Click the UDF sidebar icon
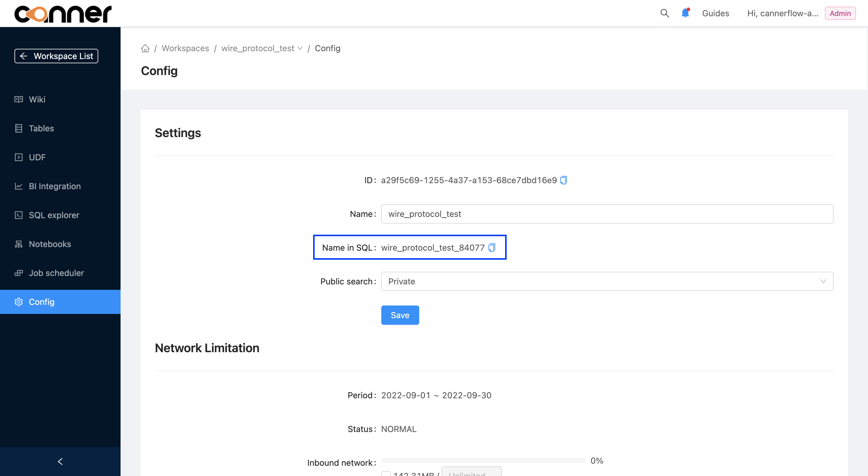Screen dimensions: 868x476 (18, 157)
